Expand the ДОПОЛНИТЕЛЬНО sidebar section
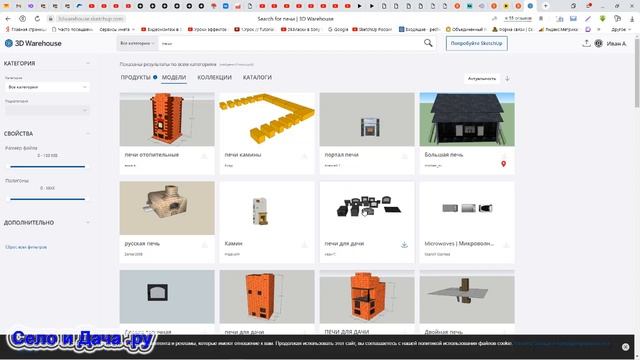 [88, 222]
